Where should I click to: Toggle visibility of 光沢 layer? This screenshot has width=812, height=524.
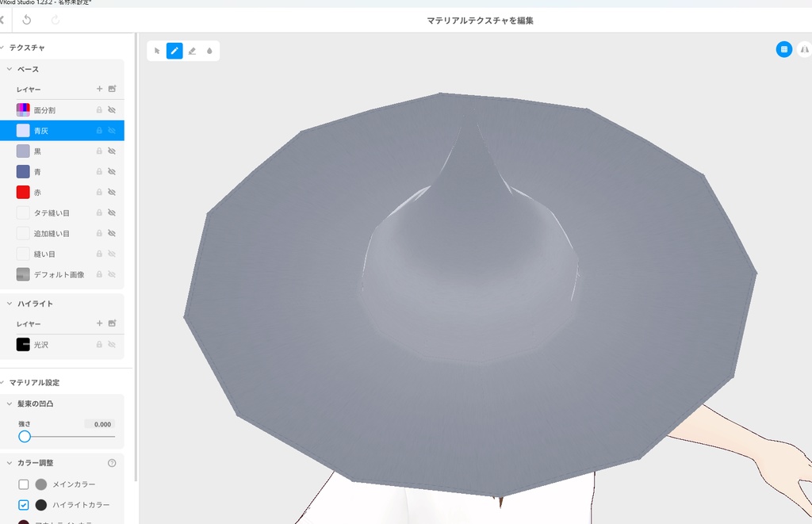(111, 344)
